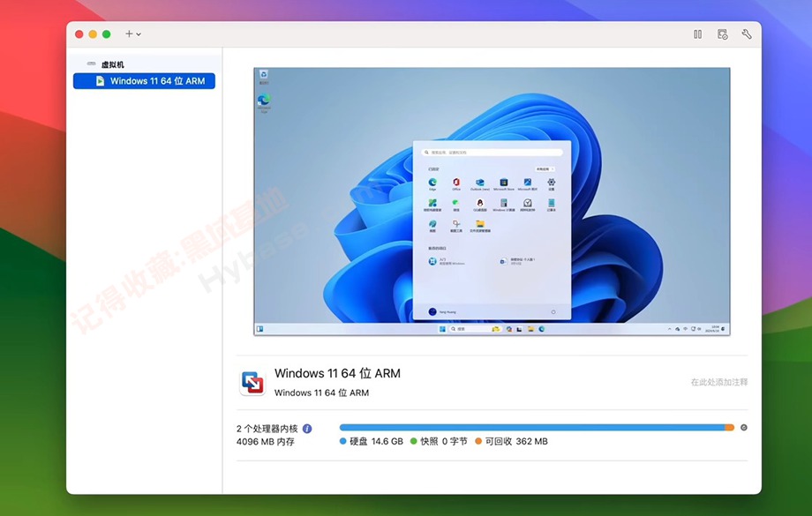This screenshot has width=812, height=516.
Task: Click the info icon next to processor cores
Action: click(x=307, y=429)
